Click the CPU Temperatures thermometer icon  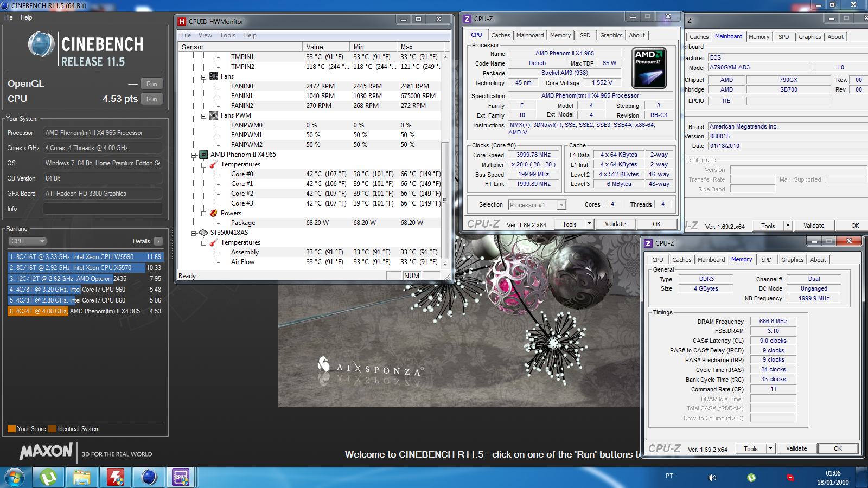pos(214,164)
